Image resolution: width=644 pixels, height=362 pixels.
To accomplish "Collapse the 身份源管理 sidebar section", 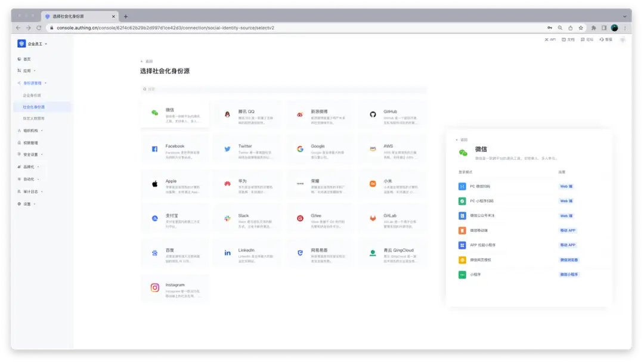I will pos(32,83).
